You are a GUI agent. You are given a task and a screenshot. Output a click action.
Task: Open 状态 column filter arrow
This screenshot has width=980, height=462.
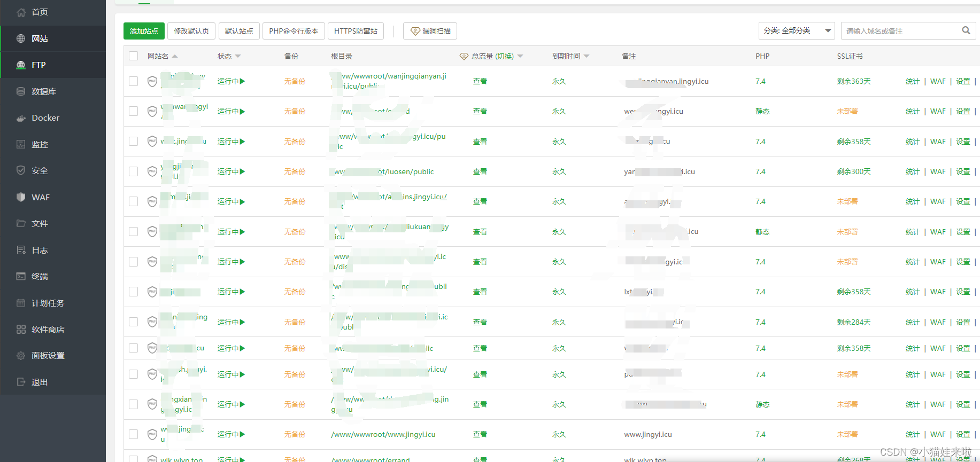238,56
